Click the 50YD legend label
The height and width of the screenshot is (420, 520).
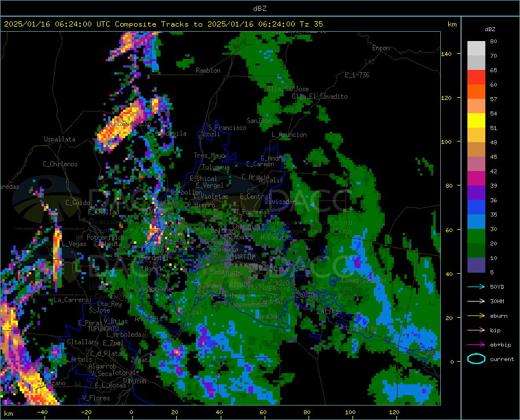[x=497, y=287]
